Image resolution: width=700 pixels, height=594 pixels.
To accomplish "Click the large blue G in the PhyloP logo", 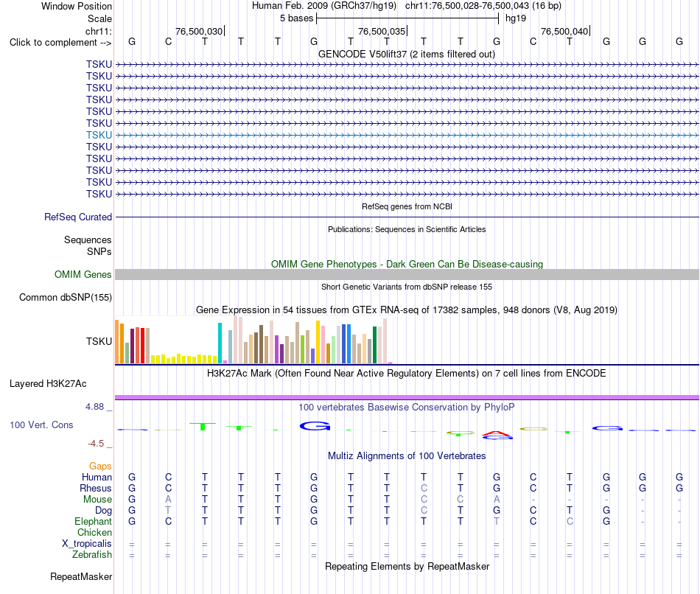I will pos(315,426).
